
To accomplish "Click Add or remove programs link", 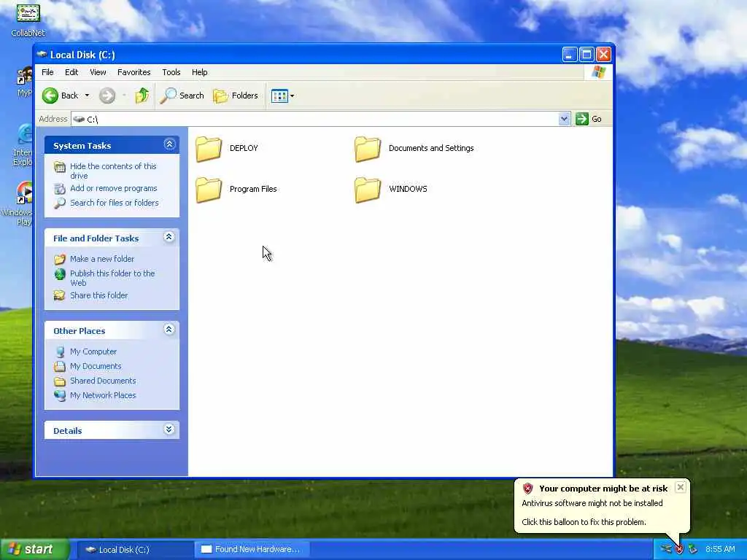I will tap(113, 189).
